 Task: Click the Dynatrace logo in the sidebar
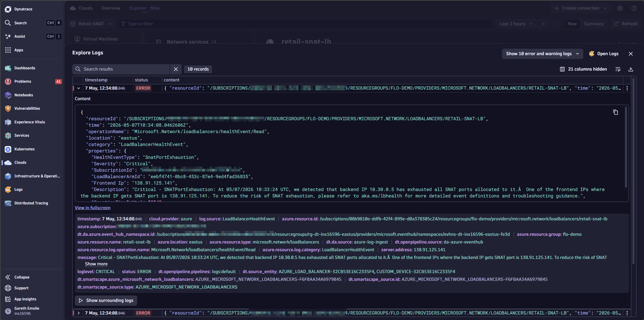[x=8, y=9]
